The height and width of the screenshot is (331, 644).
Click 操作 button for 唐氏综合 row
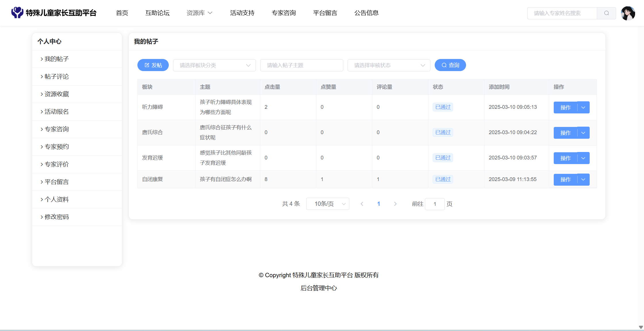(565, 133)
